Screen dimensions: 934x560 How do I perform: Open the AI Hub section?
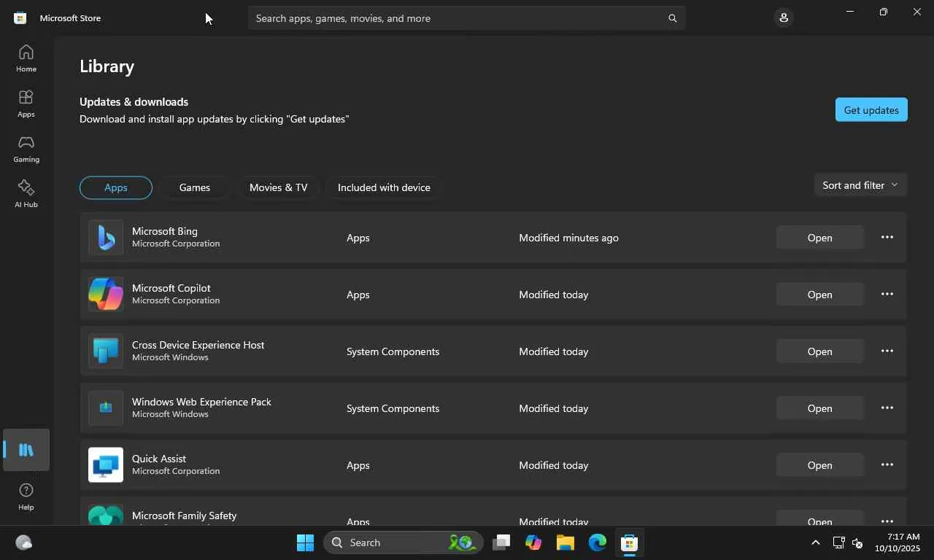point(26,194)
